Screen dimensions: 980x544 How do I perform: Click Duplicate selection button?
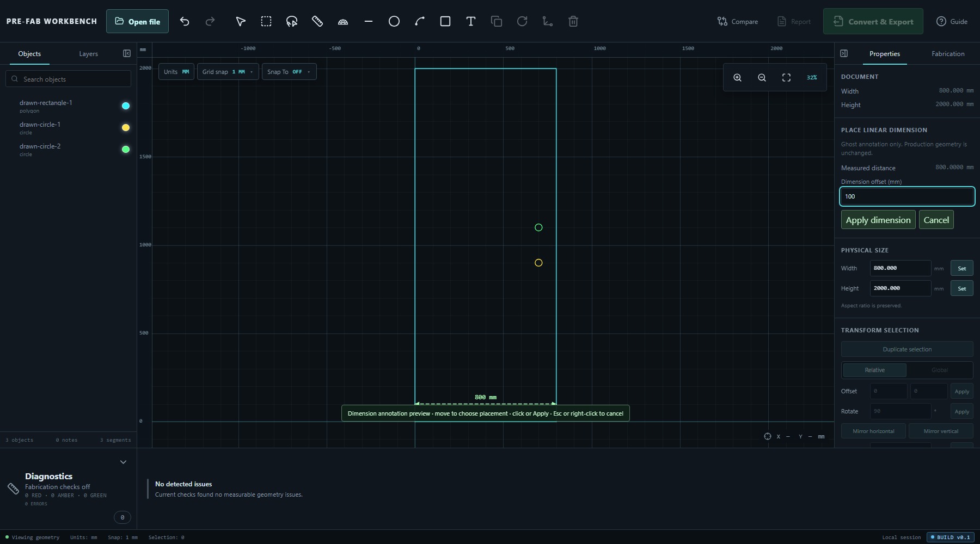907,349
